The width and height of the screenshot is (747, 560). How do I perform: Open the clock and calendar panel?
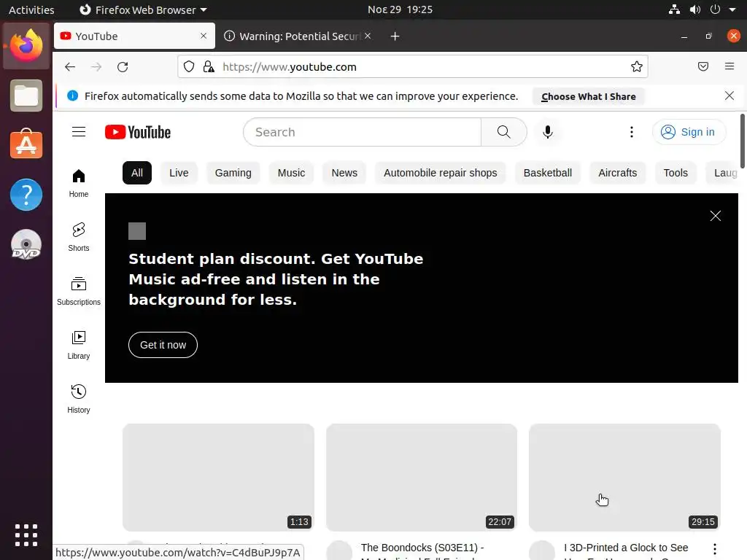(400, 9)
